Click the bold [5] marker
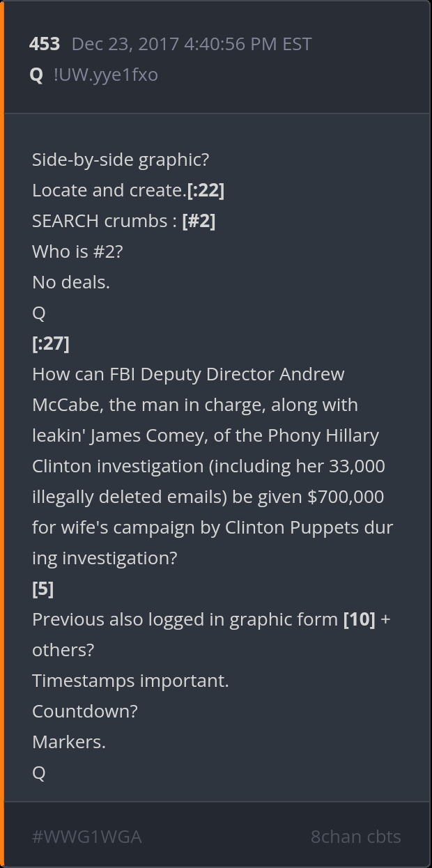This screenshot has height=868, width=432. click(x=43, y=589)
